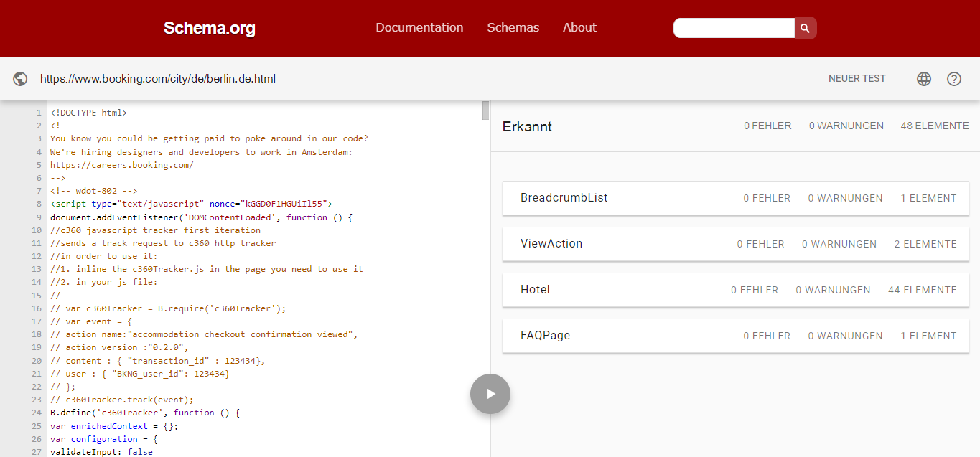Click the 1 ELEMENT count for BreadcrumbList
The height and width of the screenshot is (457, 980).
[929, 198]
